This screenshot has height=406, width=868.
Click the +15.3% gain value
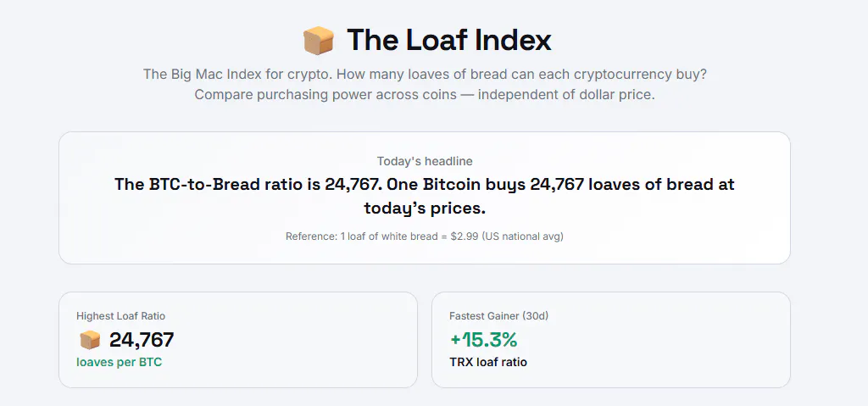coord(483,340)
